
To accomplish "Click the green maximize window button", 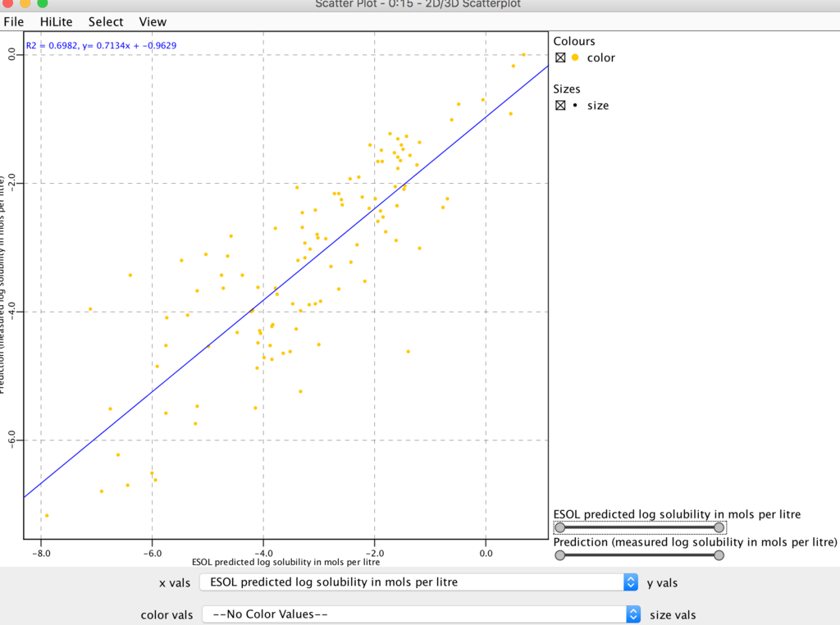I will click(x=43, y=3).
